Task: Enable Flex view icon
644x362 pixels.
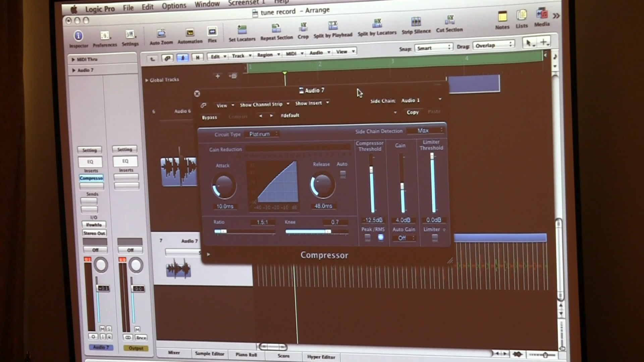Action: coord(212,32)
